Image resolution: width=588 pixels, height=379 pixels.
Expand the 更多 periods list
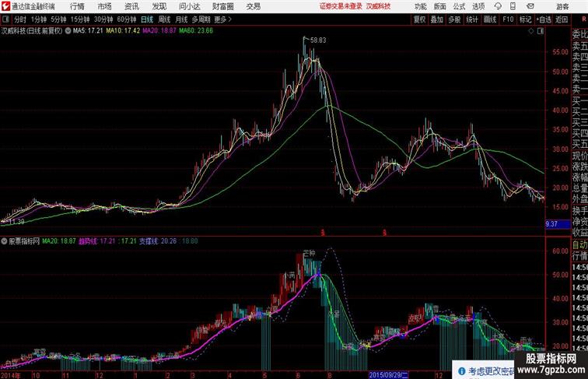[222, 19]
